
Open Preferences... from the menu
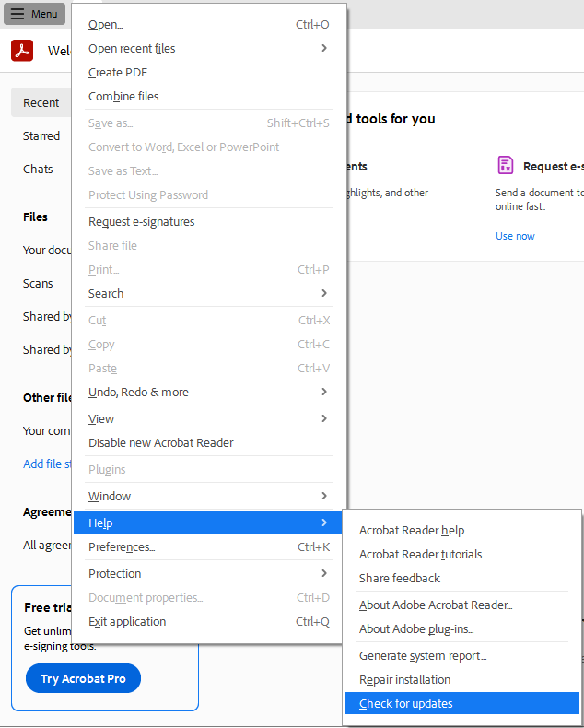pyautogui.click(x=208, y=547)
